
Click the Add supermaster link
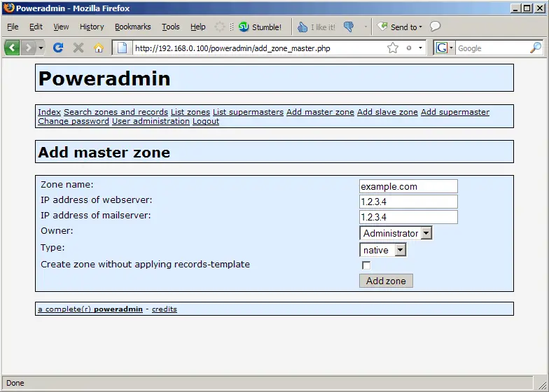coord(455,112)
